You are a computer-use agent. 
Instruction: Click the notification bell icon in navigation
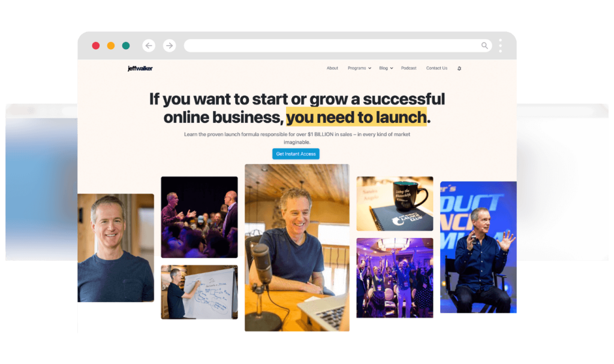click(459, 68)
